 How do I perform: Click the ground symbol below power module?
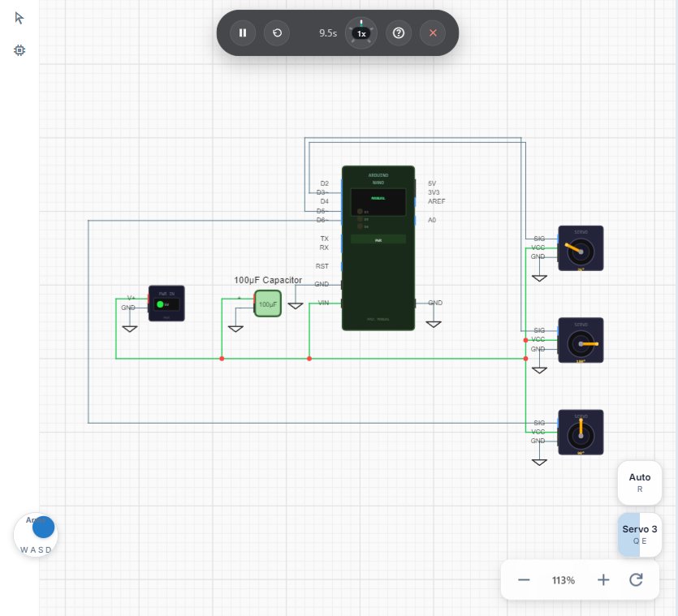point(130,329)
